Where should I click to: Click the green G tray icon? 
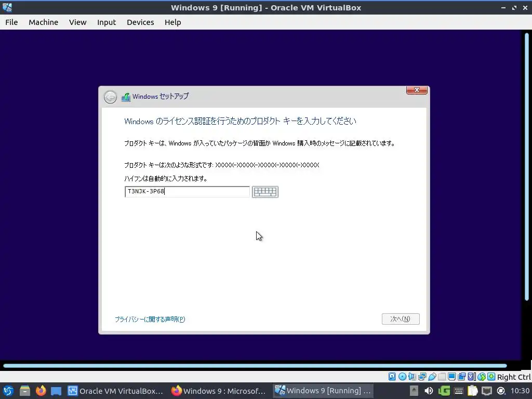click(x=444, y=391)
